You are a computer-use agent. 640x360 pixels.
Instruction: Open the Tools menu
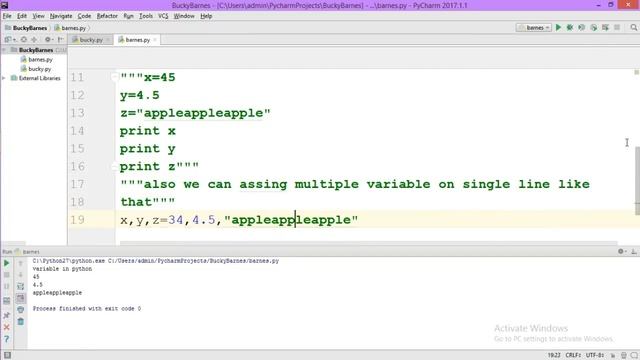146,16
